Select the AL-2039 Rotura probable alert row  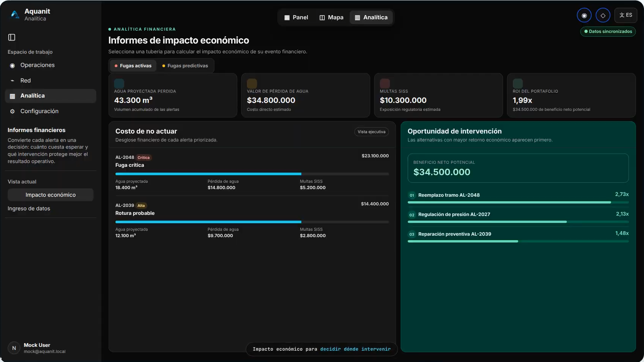[252, 220]
